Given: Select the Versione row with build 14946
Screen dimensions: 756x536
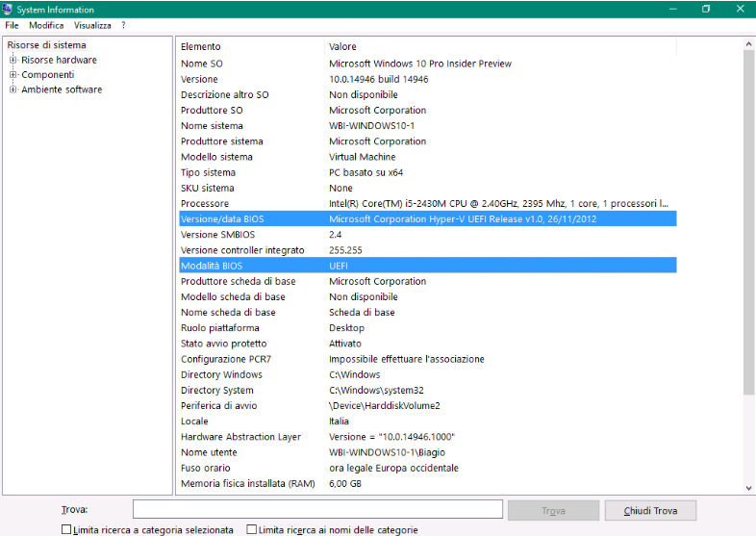Looking at the screenshot, I should [x=428, y=79].
